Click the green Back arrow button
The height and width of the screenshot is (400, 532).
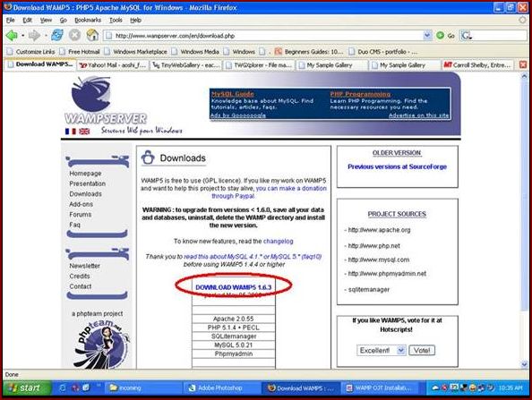(12, 35)
